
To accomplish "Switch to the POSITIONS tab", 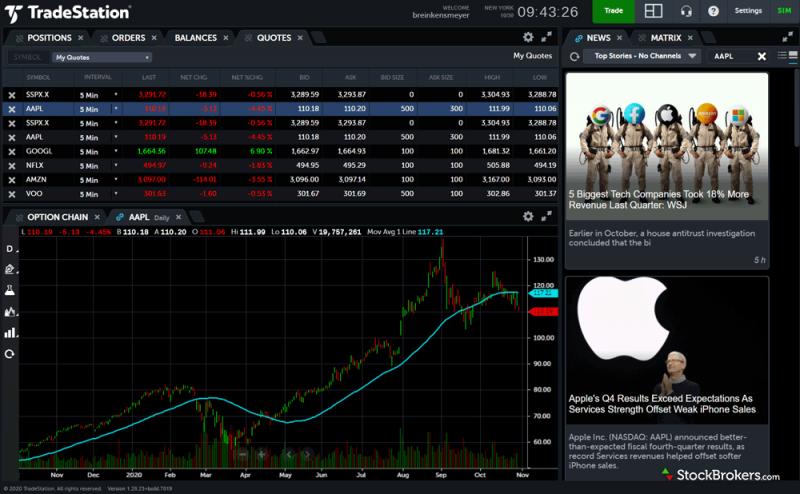I will 49,38.
